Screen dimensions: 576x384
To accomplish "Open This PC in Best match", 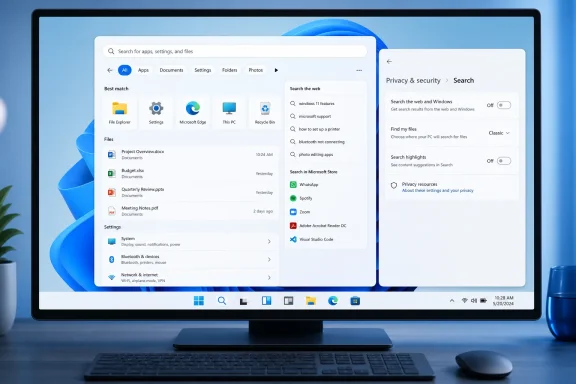I will click(x=229, y=112).
